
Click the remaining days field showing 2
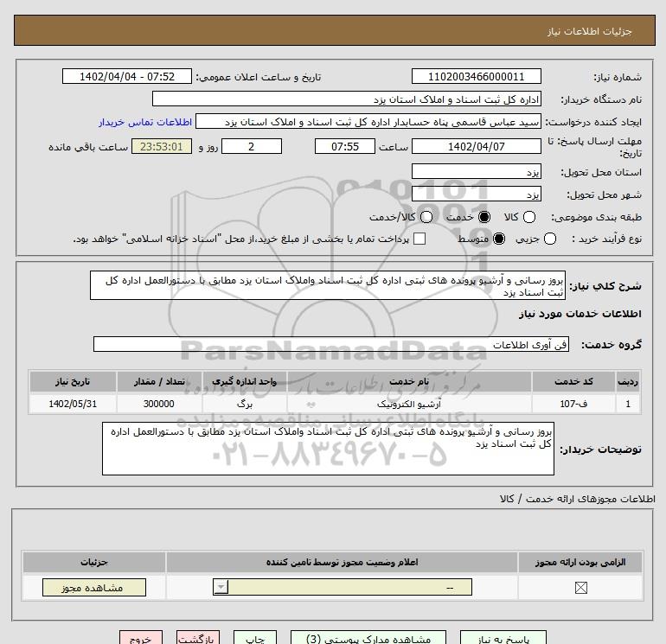[252, 146]
